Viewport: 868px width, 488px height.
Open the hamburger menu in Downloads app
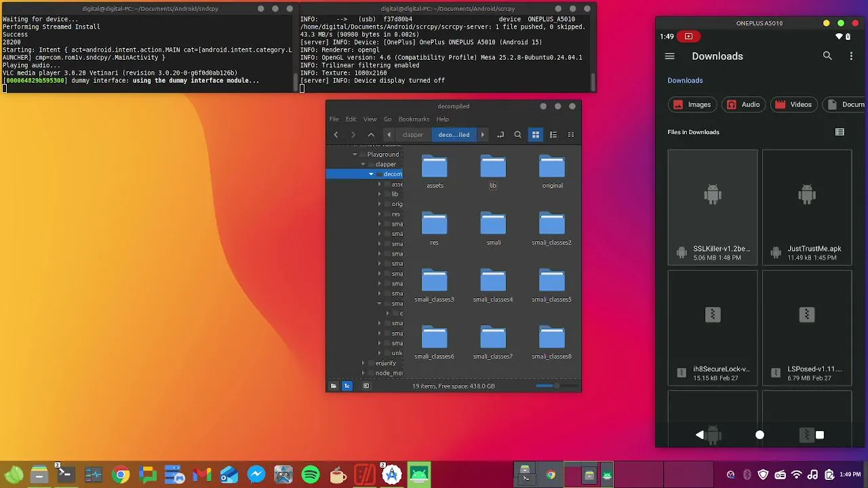point(670,56)
